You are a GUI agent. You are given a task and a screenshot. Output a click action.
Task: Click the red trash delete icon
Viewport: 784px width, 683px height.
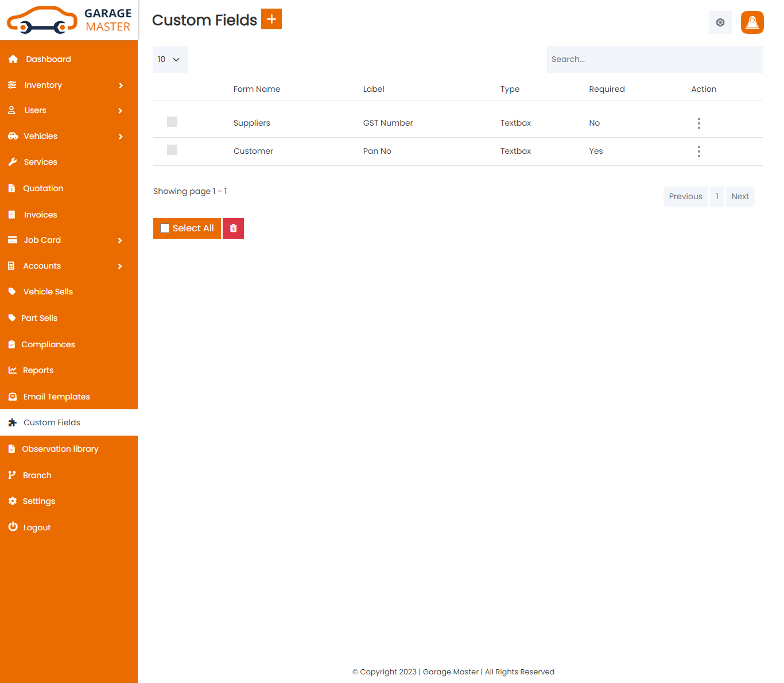coord(233,228)
